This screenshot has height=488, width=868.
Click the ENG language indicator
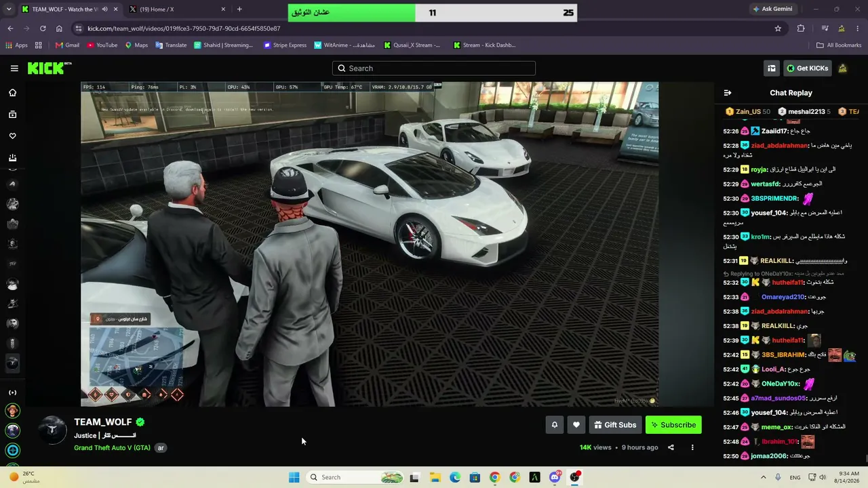tap(795, 477)
